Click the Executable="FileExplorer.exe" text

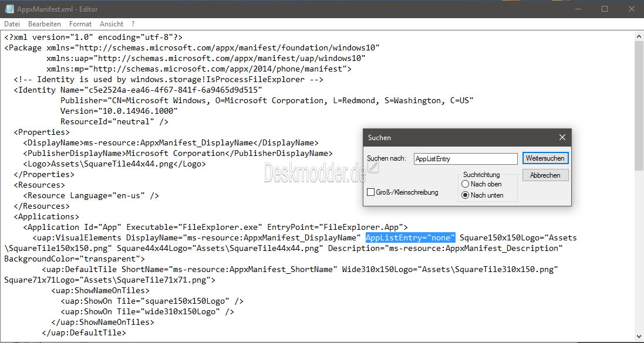[195, 227]
